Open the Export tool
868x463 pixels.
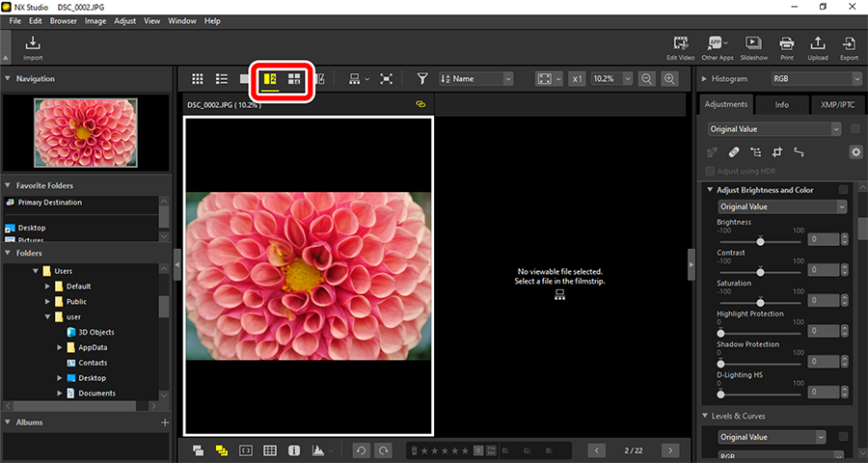849,47
